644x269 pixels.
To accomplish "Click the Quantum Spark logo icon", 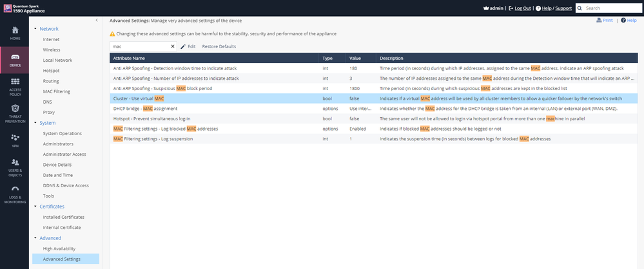I will point(7,8).
